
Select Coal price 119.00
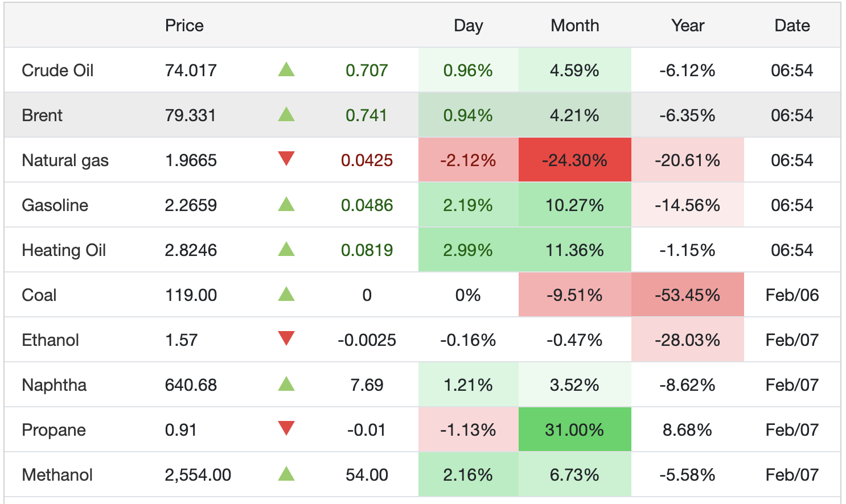191,295
